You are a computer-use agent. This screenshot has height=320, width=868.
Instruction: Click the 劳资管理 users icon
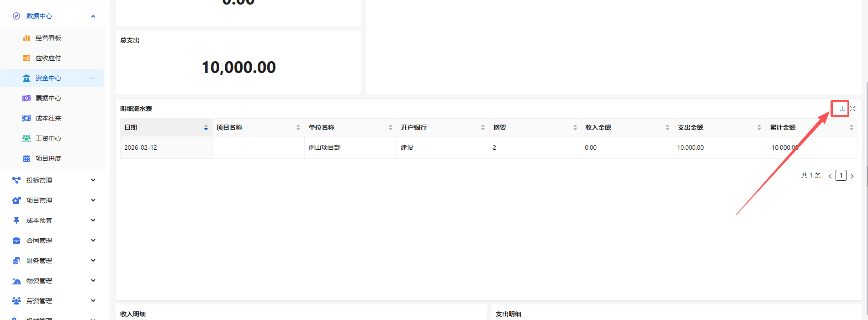tap(16, 301)
